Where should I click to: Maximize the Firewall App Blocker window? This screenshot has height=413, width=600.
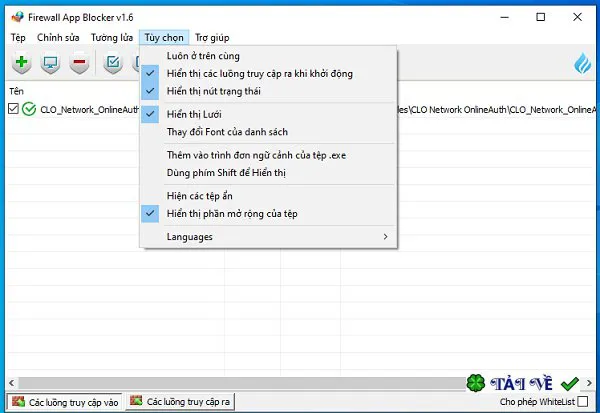[x=541, y=17]
